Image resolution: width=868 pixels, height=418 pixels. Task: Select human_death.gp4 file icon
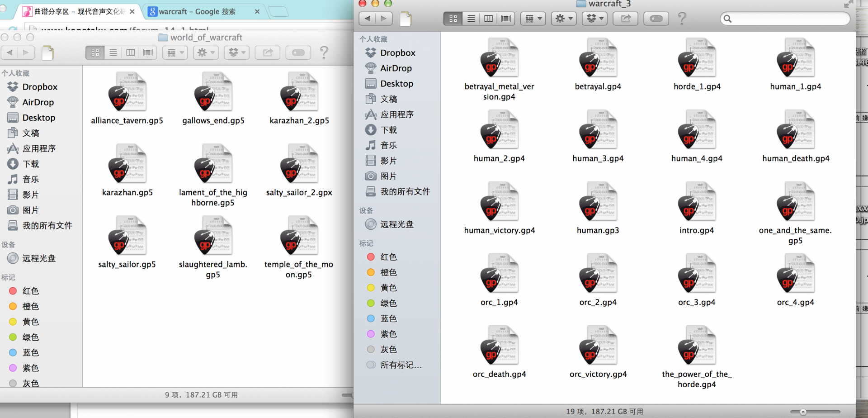click(x=796, y=130)
